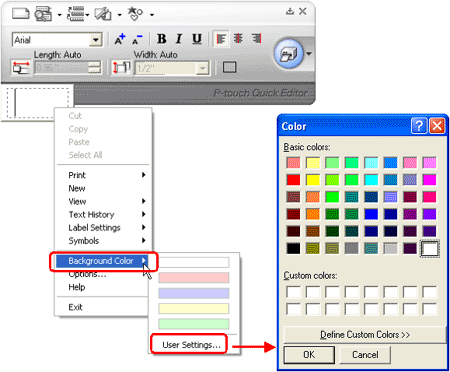Select the black basic color swatch
The image size is (450, 372).
tap(293, 248)
